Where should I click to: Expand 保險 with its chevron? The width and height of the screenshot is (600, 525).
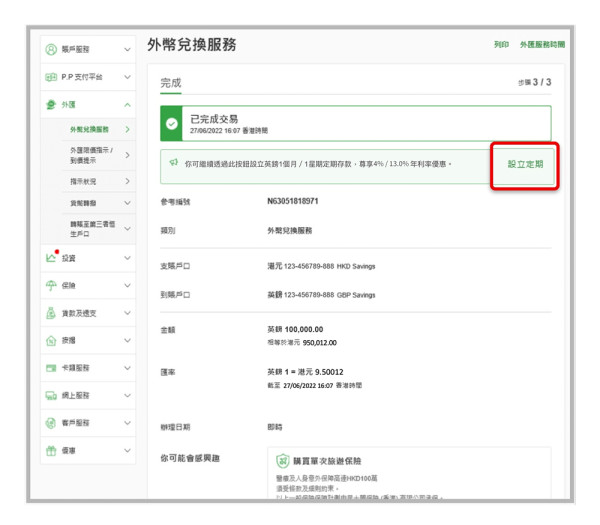pyautogui.click(x=127, y=285)
